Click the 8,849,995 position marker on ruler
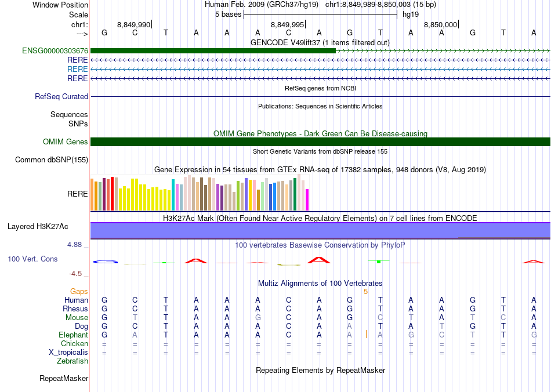This screenshot has width=551, height=392. click(x=288, y=24)
